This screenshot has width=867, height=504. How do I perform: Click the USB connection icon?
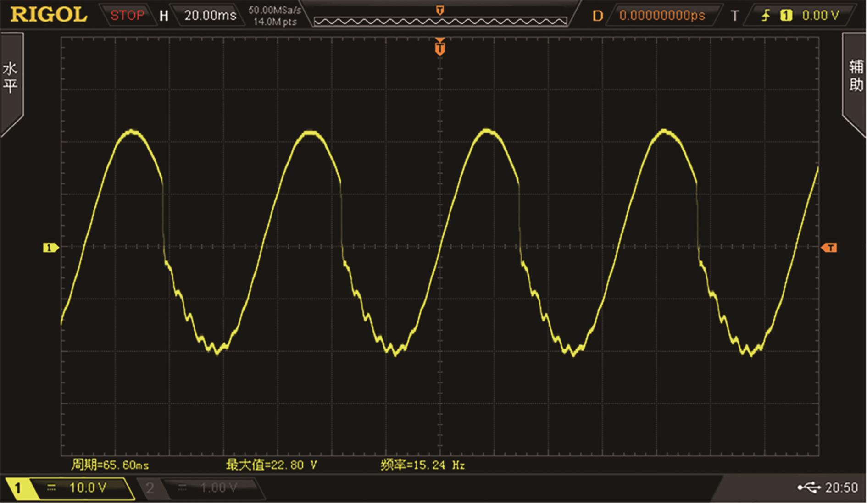tap(808, 487)
